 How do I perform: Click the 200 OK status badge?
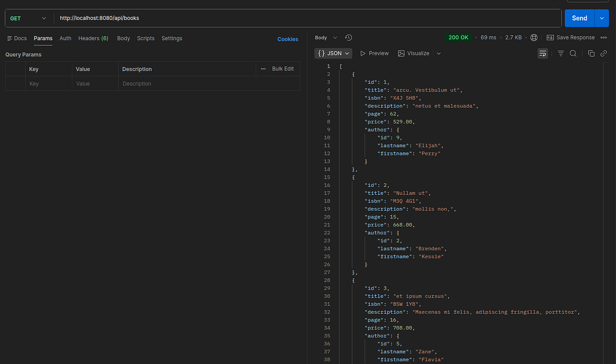(x=459, y=37)
